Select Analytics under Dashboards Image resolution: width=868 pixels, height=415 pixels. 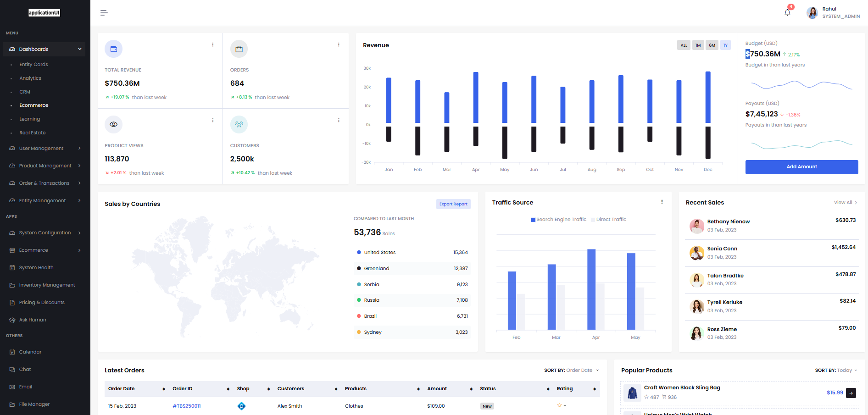pos(30,78)
